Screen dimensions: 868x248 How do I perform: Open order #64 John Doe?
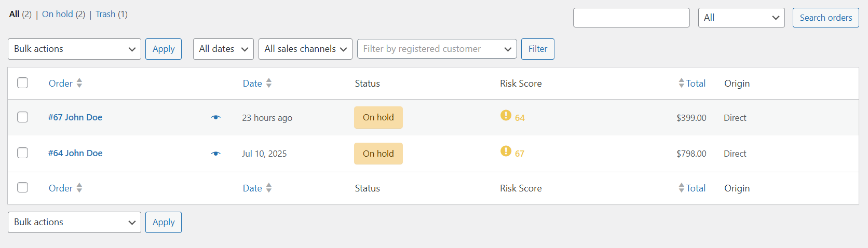pos(75,153)
